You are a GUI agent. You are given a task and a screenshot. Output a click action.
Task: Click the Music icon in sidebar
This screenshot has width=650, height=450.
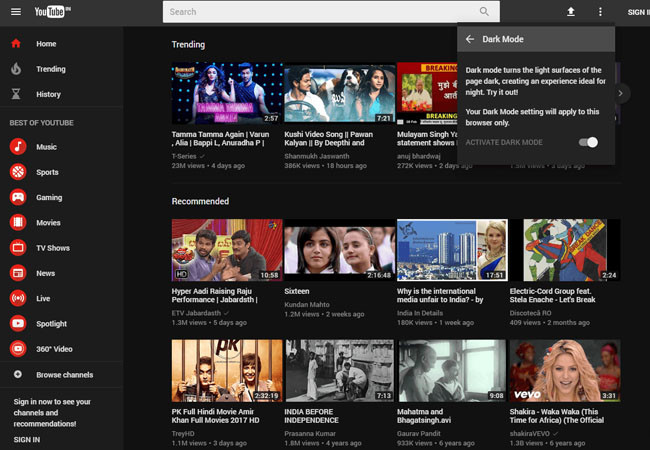(x=18, y=147)
